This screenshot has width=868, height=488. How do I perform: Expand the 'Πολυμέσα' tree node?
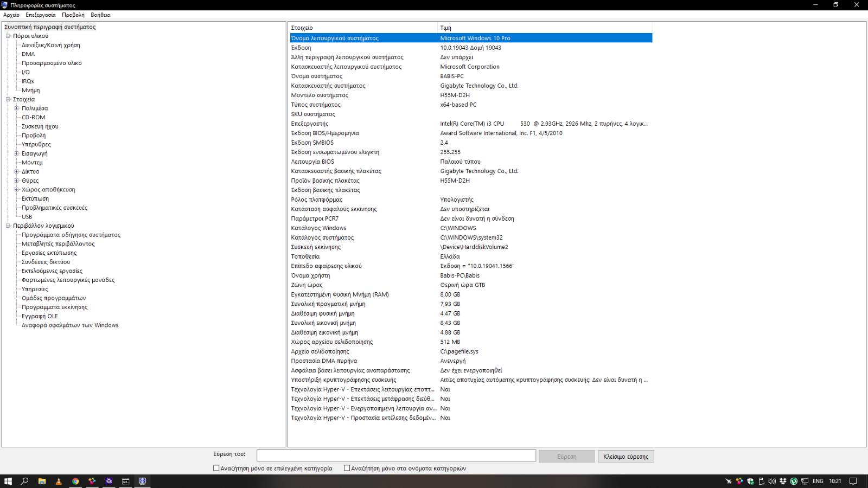17,108
